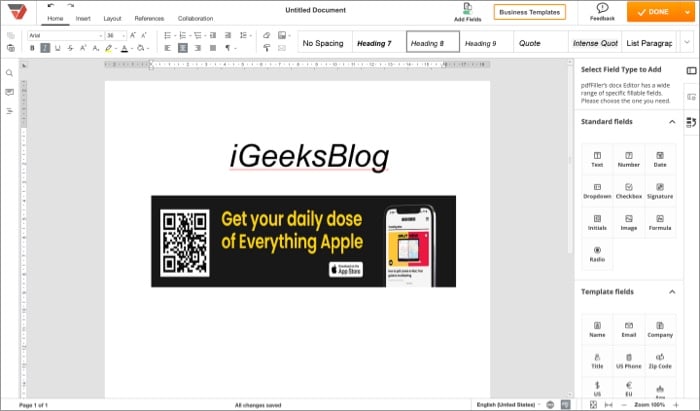The image size is (700, 411).
Task: Add a Number field
Action: pyautogui.click(x=629, y=159)
